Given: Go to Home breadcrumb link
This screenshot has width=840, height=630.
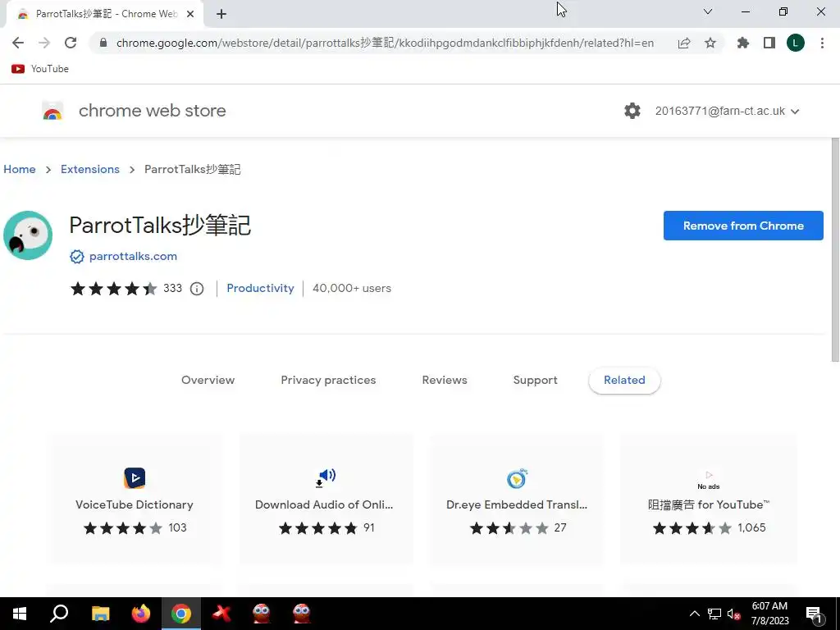Looking at the screenshot, I should pos(20,169).
